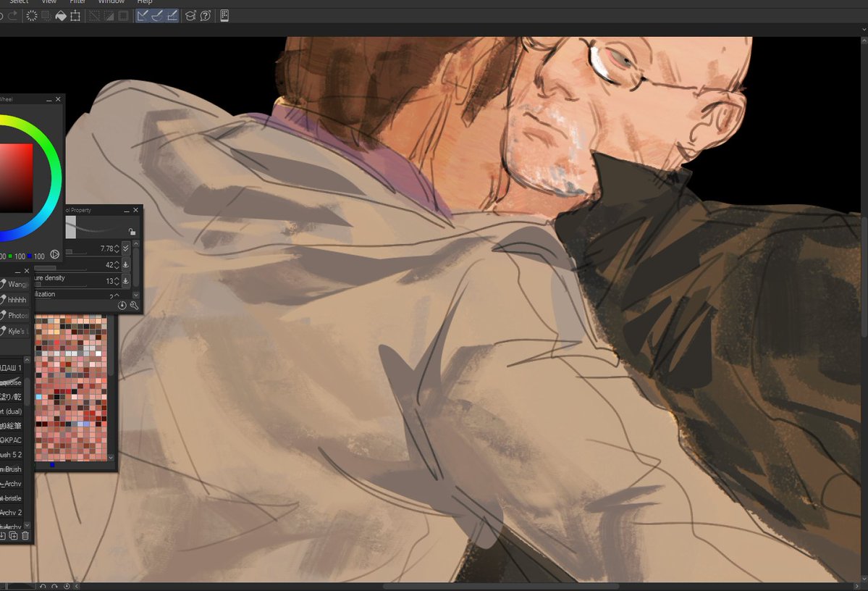Open brush size dynamics button beside 7.78

point(126,248)
